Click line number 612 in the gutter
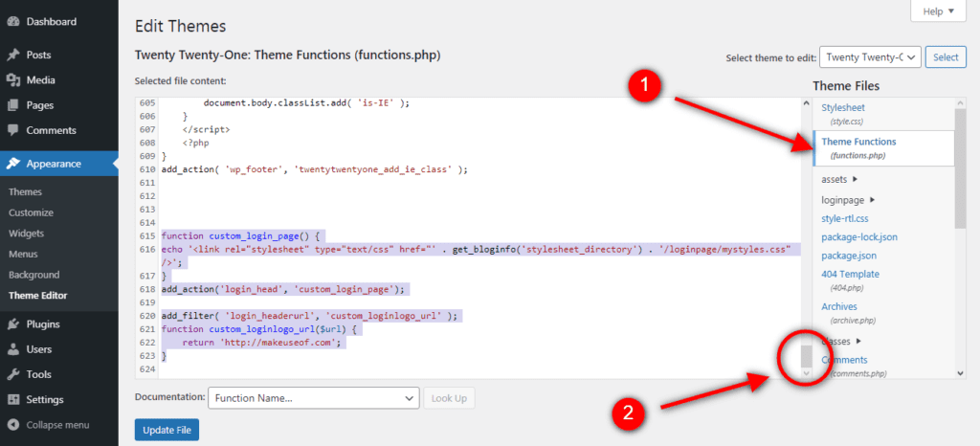This screenshot has height=446, width=980. tap(146, 196)
